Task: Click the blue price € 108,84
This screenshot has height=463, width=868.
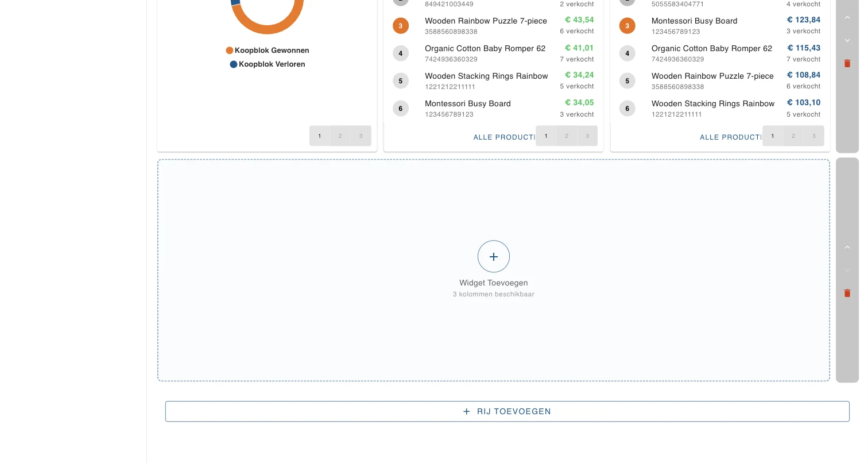Action: (804, 75)
